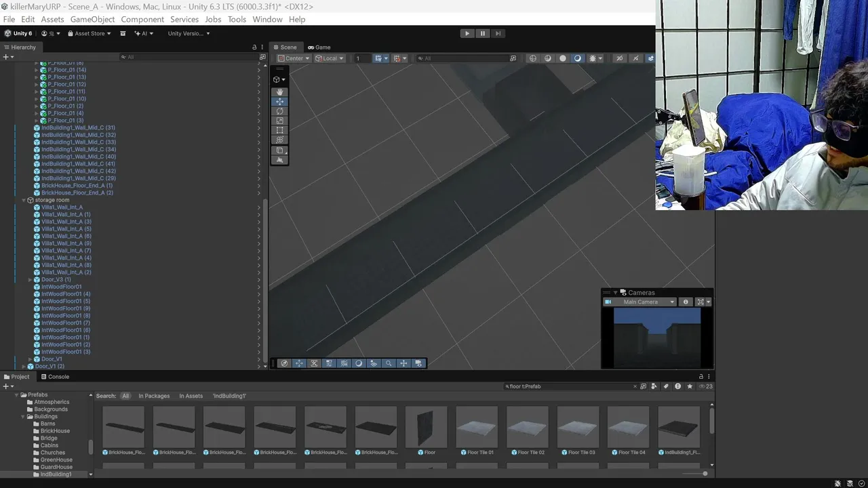Clear the Project search field
This screenshot has width=868, height=488.
[635, 386]
